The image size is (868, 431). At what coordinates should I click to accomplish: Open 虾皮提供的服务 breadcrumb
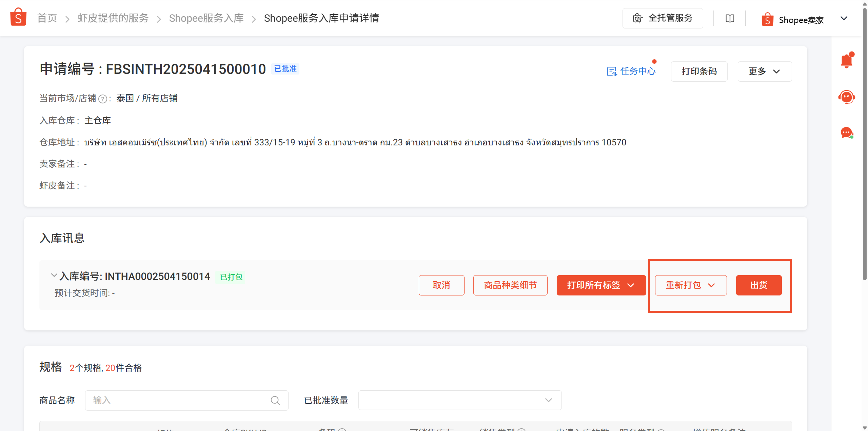tap(113, 18)
